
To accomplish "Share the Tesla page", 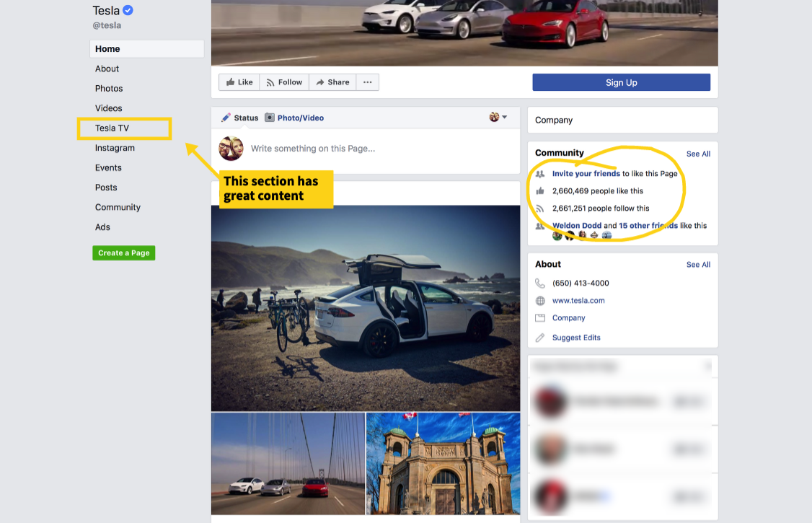I will tap(332, 82).
